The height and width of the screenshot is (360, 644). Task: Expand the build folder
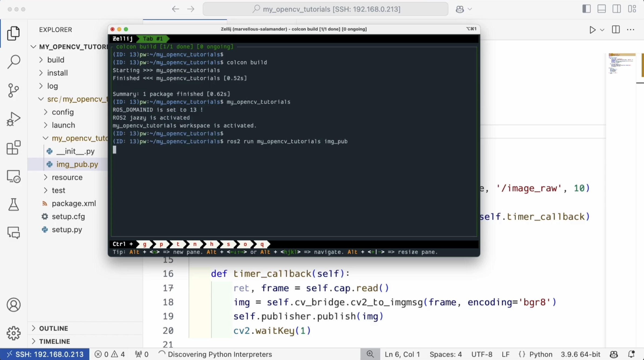coord(56,60)
